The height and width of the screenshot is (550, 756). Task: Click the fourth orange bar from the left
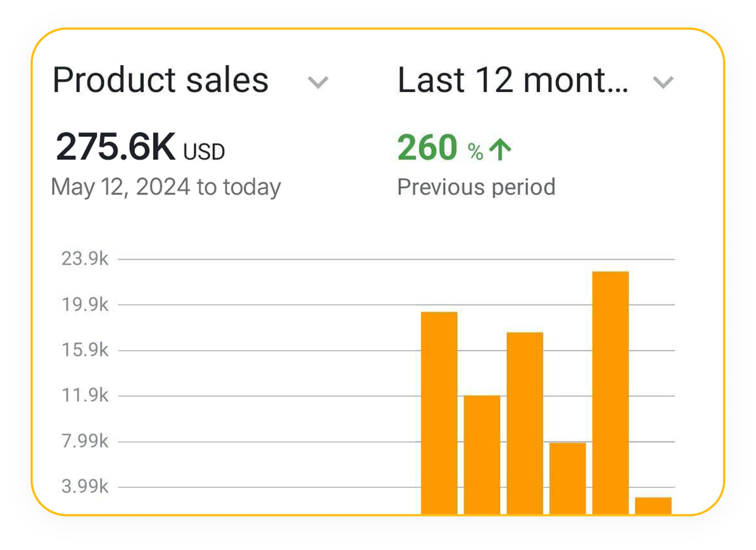[x=567, y=478]
